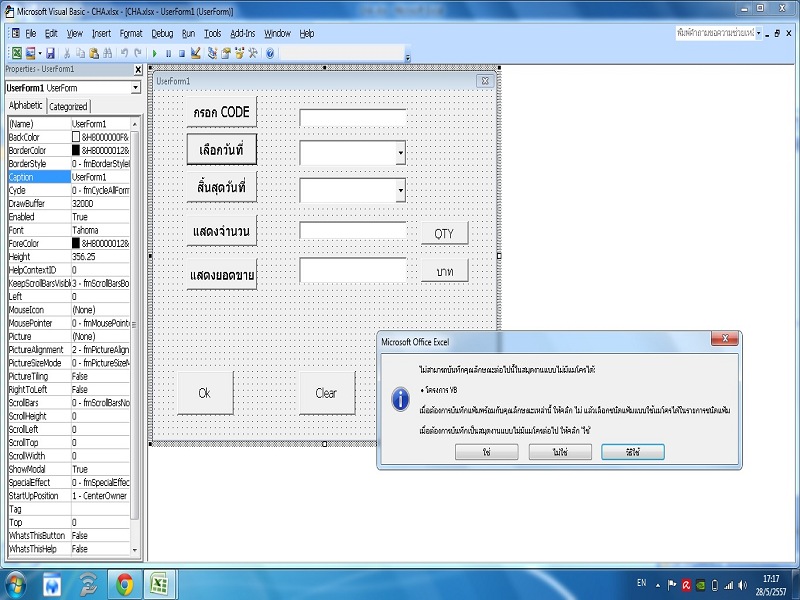Select the Caption property row
800x600 pixels.
[38, 177]
